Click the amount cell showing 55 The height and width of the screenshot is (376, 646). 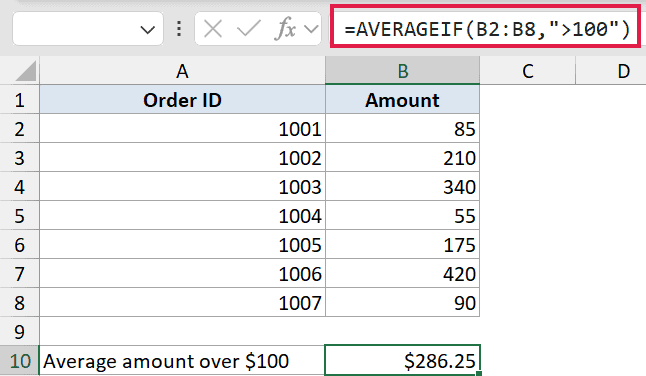403,215
